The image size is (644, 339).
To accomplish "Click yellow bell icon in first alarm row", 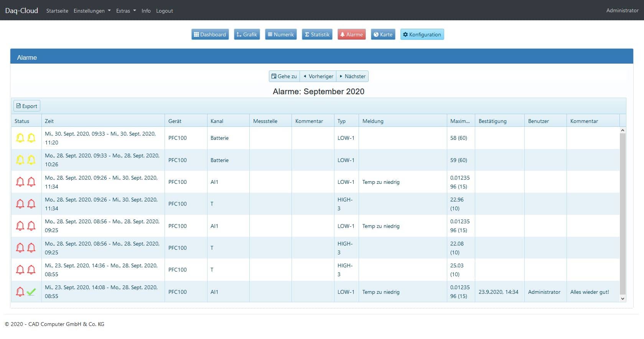I will coord(20,138).
